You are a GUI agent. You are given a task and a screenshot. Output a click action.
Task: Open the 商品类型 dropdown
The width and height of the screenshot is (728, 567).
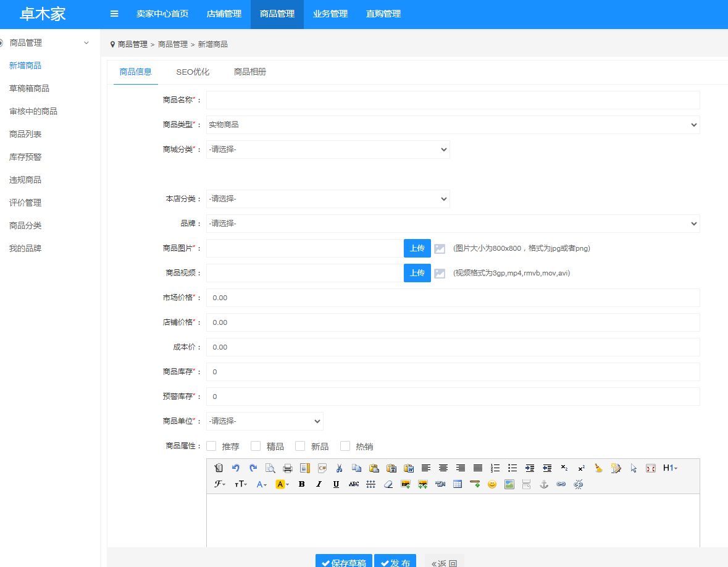coord(453,125)
